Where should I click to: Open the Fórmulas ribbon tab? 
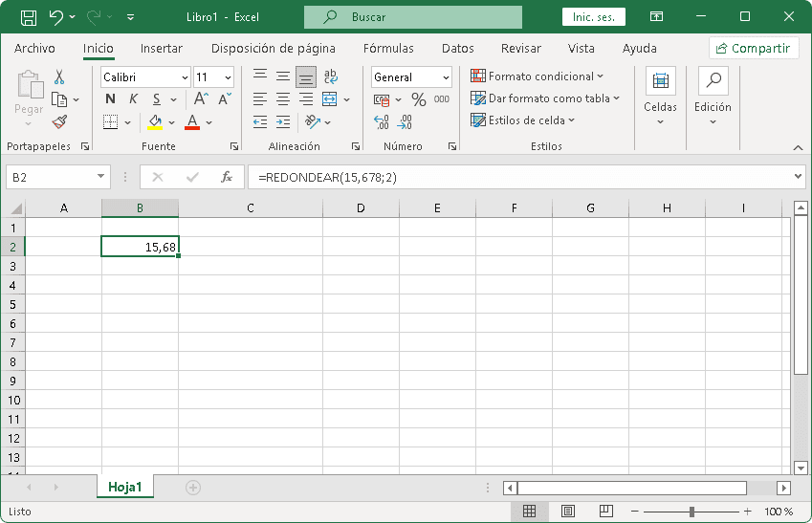(x=388, y=49)
